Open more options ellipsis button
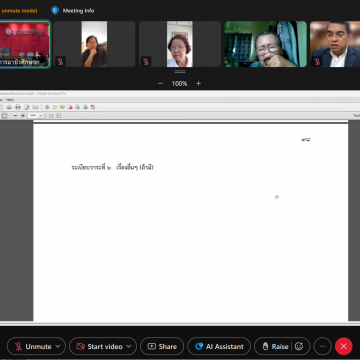360x360 pixels. [322, 346]
